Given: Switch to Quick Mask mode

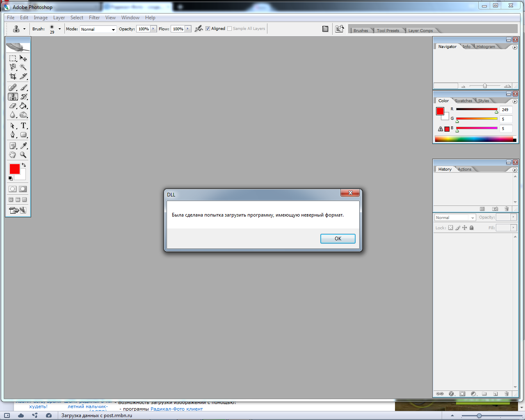Looking at the screenshot, I should tap(23, 189).
